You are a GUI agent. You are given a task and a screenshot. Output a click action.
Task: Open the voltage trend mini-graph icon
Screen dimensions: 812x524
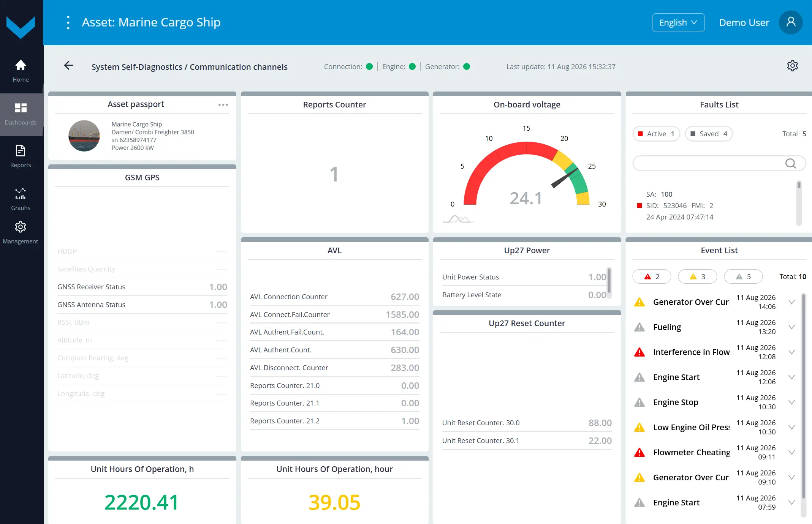(458, 219)
